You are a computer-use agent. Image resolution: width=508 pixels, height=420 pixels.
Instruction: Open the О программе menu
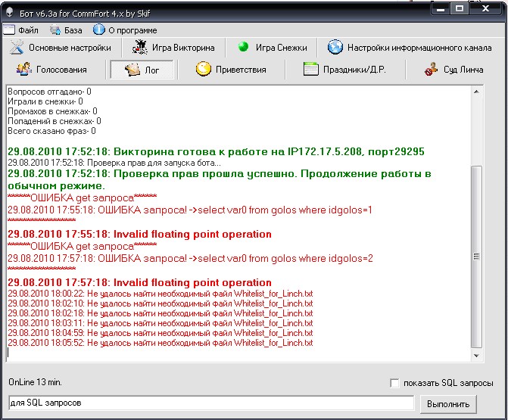[125, 30]
